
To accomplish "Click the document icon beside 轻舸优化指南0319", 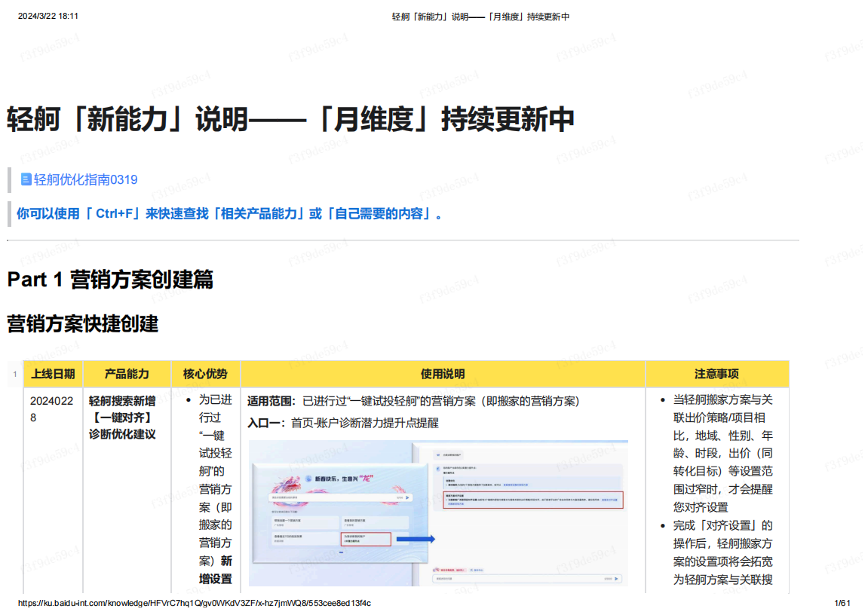I will pos(26,179).
